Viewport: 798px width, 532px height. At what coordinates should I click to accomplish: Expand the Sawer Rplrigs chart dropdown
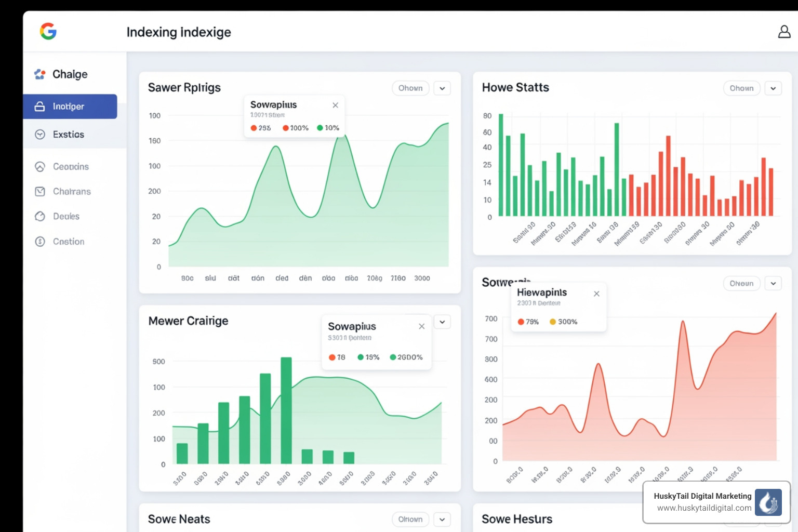click(442, 88)
